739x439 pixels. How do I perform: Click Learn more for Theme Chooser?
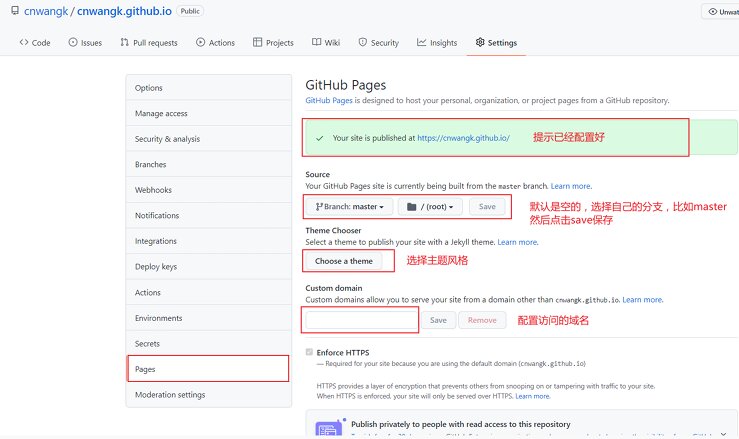click(x=517, y=242)
